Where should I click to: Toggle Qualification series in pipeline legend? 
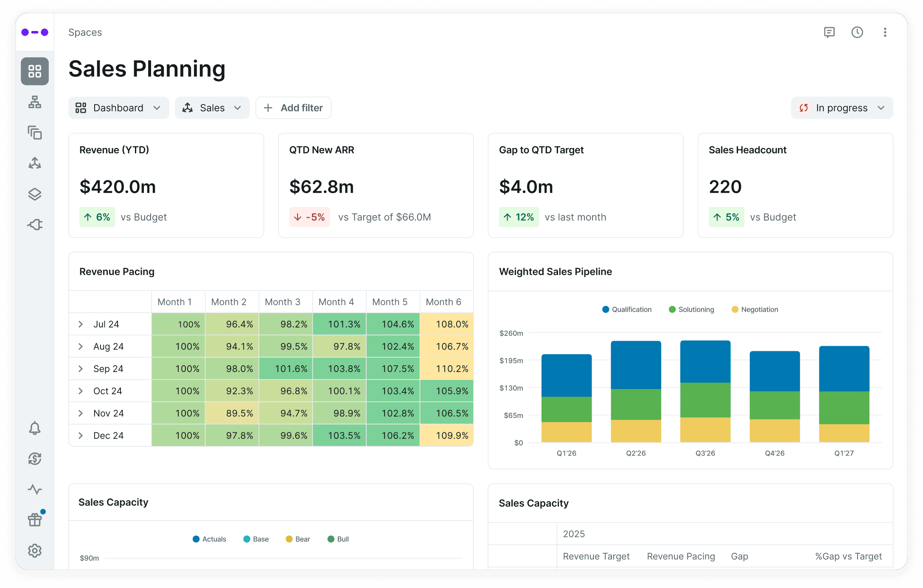627,309
